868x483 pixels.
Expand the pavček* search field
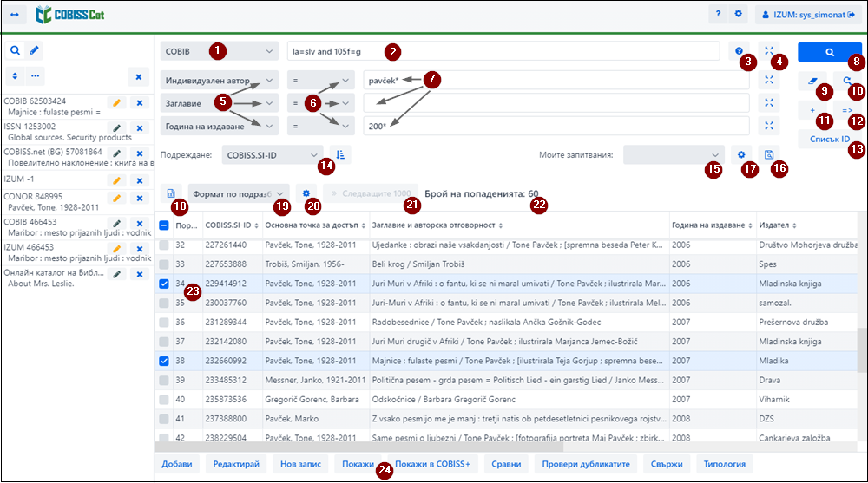pyautogui.click(x=769, y=80)
